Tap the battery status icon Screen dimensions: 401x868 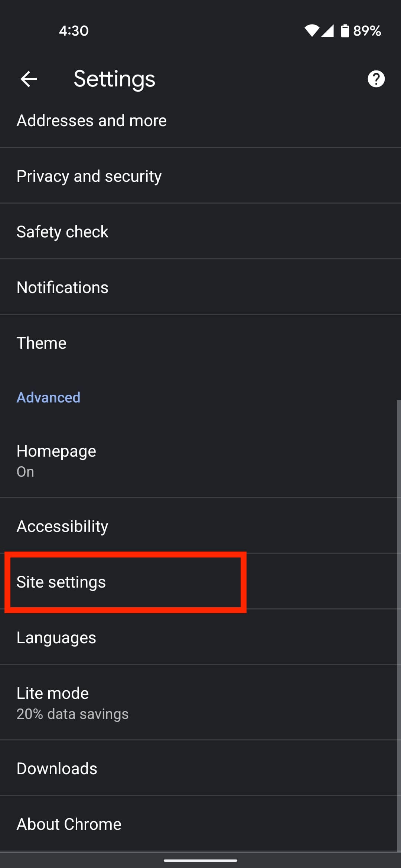[345, 31]
